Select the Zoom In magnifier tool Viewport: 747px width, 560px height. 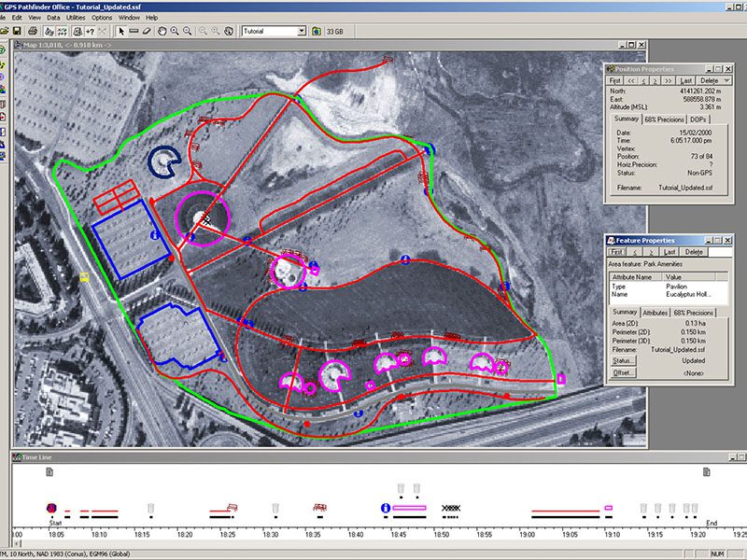174,31
